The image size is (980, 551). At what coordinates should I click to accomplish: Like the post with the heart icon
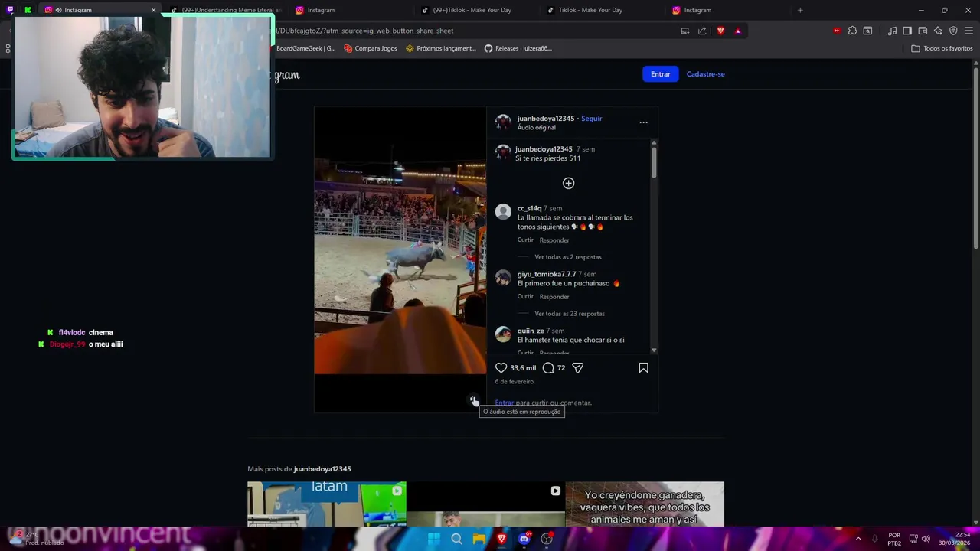click(x=501, y=368)
